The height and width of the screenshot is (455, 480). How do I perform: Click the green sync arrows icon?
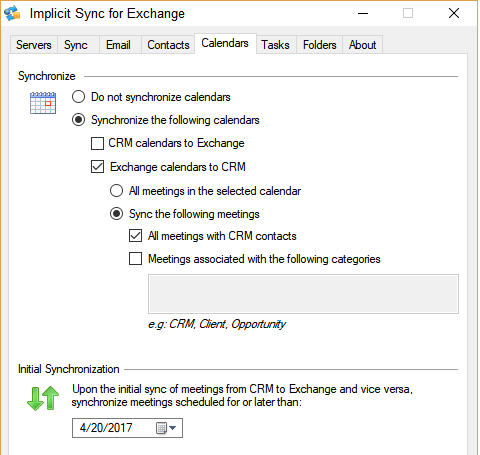point(43,398)
